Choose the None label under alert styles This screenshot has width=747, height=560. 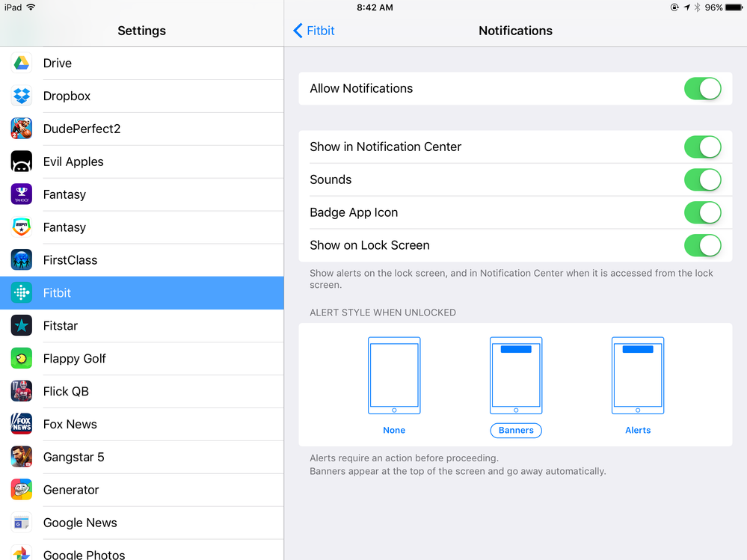(x=394, y=430)
